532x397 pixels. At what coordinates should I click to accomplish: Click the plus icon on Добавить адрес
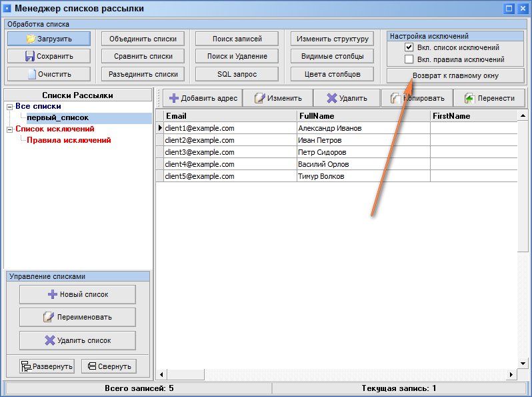(x=174, y=98)
